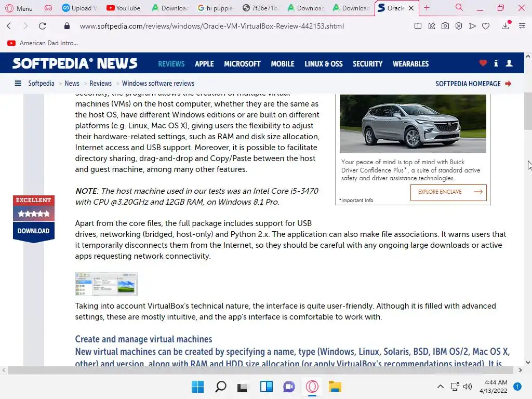Open the easy setup sliders icon
This screenshot has width=532, height=399.
click(522, 26)
